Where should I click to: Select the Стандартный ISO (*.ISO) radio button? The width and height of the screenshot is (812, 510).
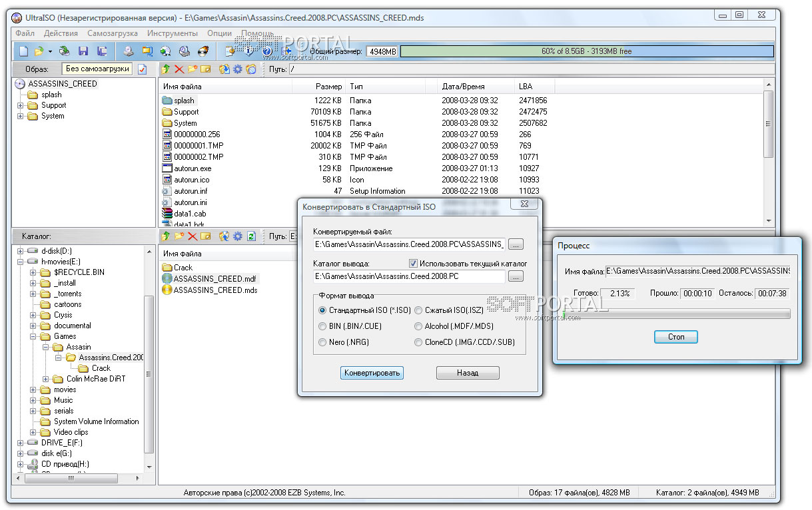[x=323, y=310]
